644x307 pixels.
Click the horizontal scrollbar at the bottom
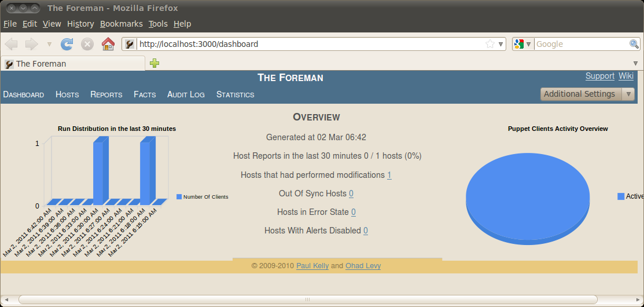point(307,299)
